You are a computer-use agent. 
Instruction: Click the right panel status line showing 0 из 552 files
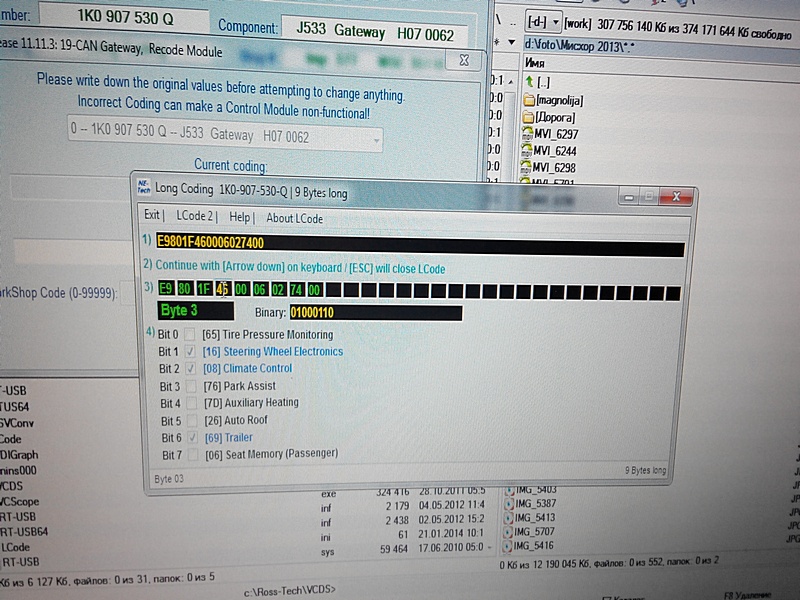click(610, 562)
